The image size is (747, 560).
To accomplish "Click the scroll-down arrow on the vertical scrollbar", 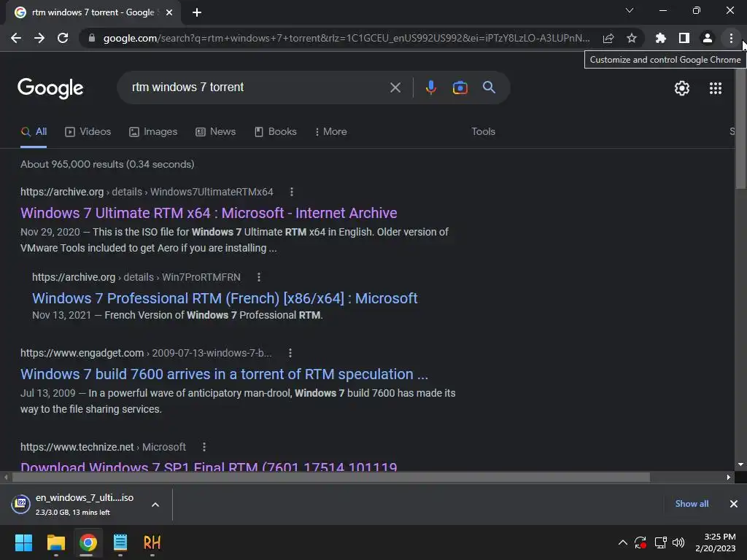I will (740, 464).
